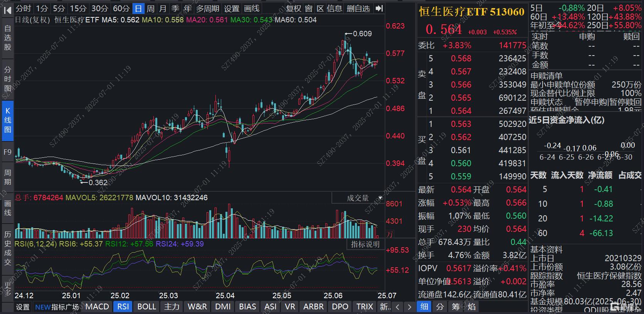The height and width of the screenshot is (314, 644).
Task: Open the 成交量 indicator dropdown
Action: 358,198
